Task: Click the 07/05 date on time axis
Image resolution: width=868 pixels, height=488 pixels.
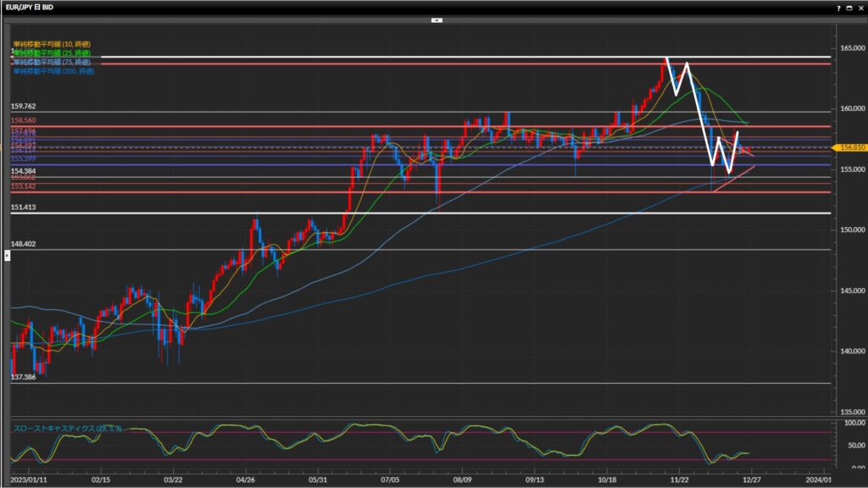Action: 389,478
